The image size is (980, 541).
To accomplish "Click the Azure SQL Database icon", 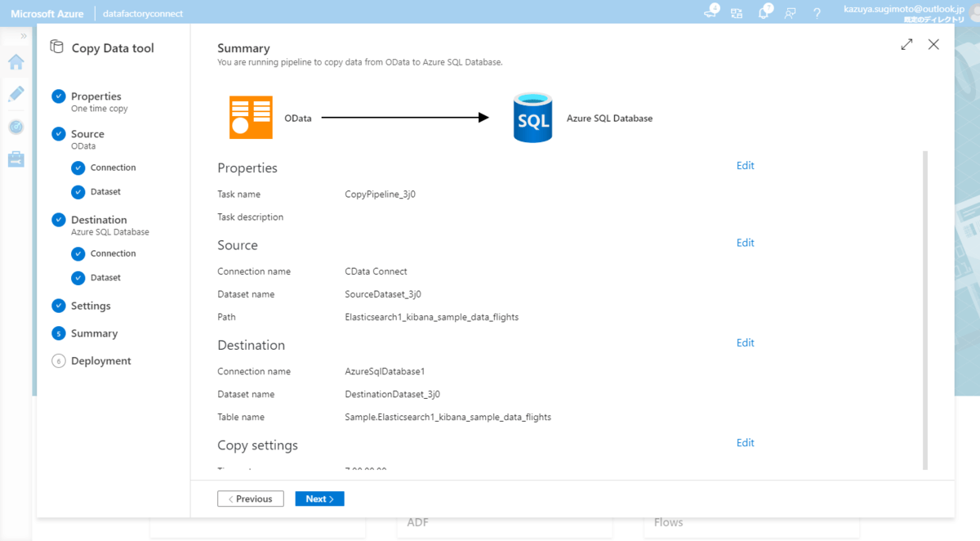I will tap(532, 118).
